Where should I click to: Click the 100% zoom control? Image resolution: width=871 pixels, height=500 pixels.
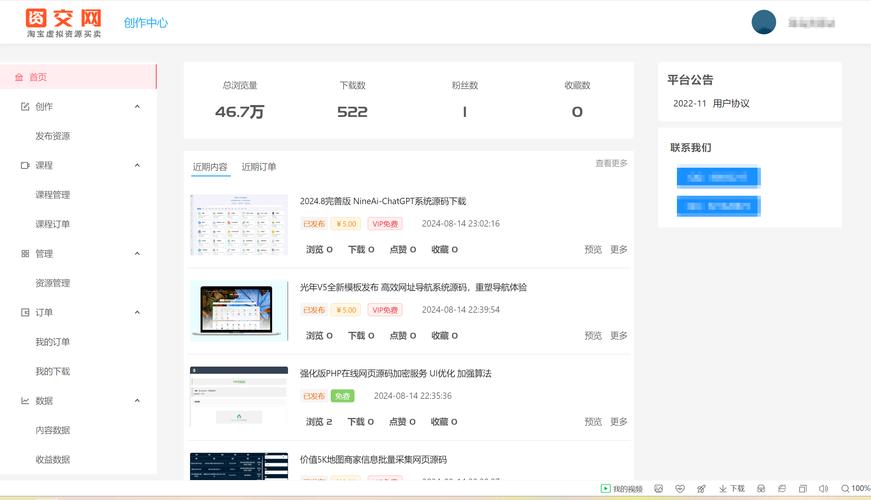855,489
